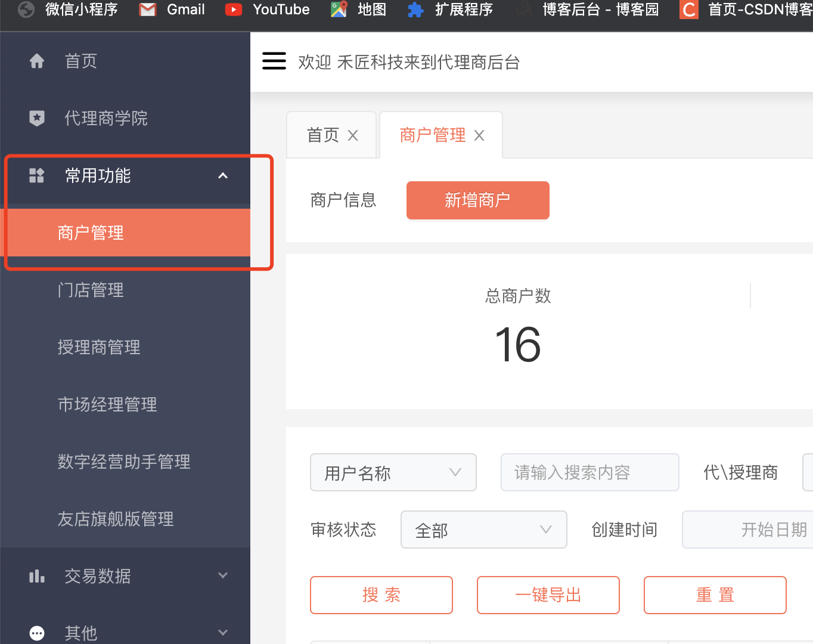Viewport: 813px width, 644px height.
Task: Open the 地图 maps bookmark
Action: click(x=359, y=10)
